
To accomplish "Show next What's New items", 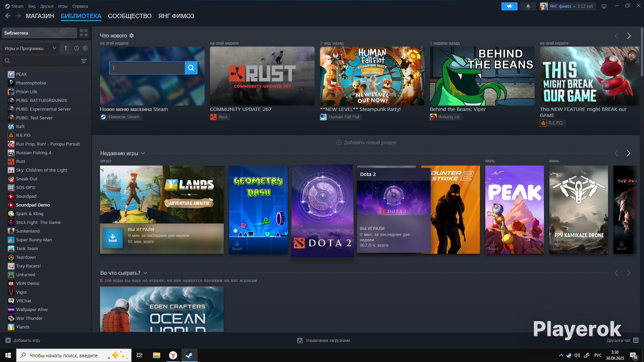I will point(629,36).
